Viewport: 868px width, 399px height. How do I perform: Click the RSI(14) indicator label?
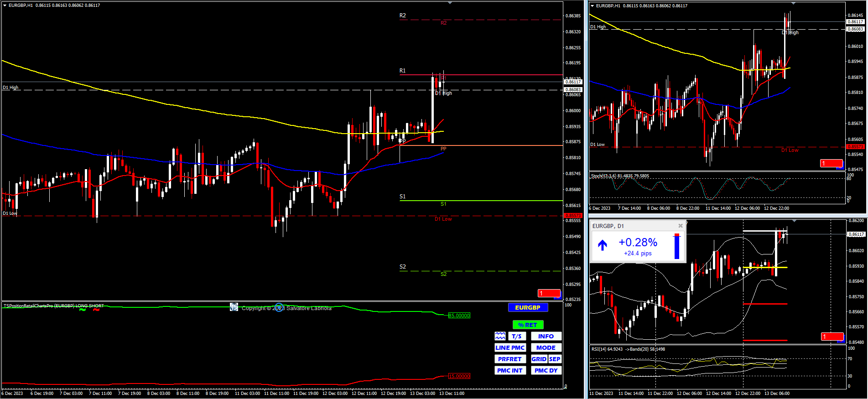tap(628, 349)
